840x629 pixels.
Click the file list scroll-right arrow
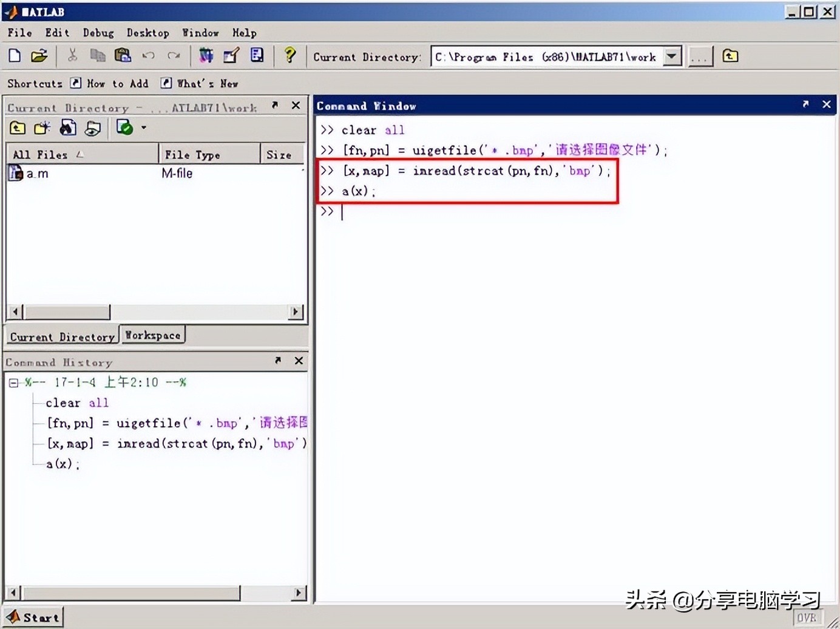296,312
